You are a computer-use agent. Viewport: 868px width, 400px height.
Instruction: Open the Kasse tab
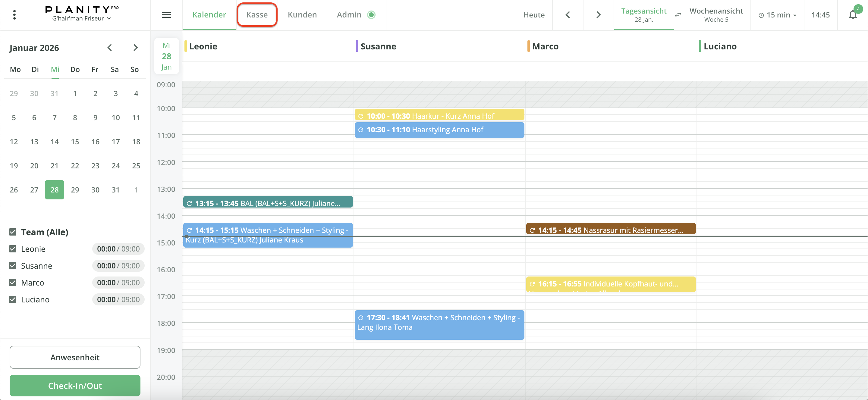[257, 15]
